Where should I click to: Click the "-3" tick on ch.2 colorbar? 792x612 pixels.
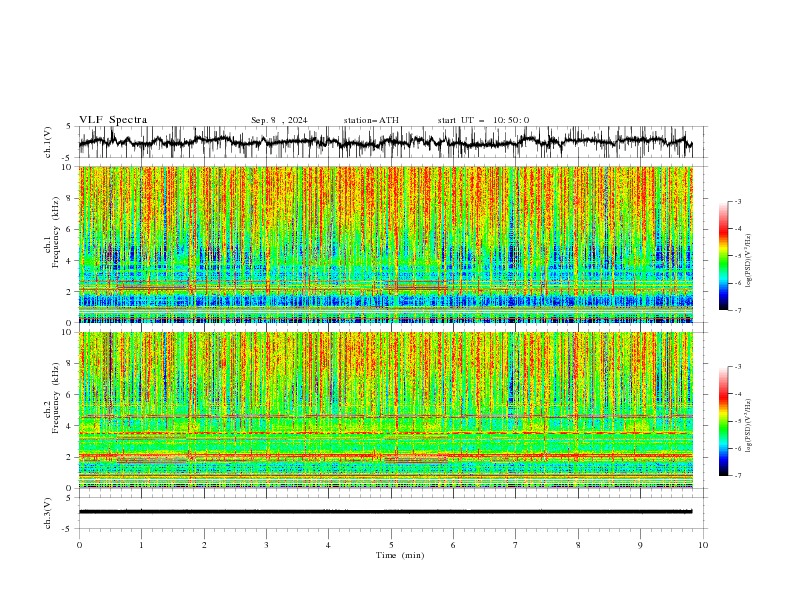click(x=738, y=367)
